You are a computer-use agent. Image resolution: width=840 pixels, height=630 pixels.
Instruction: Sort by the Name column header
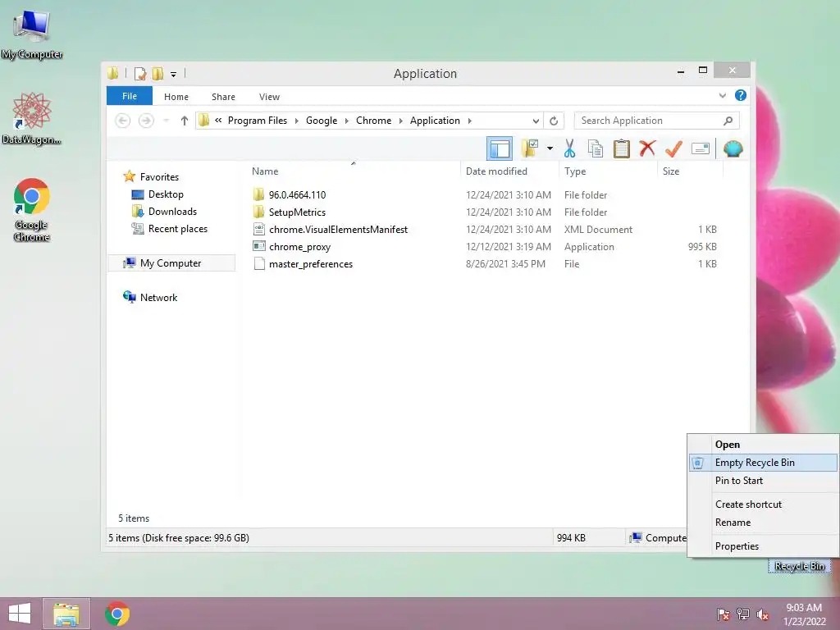tap(265, 171)
